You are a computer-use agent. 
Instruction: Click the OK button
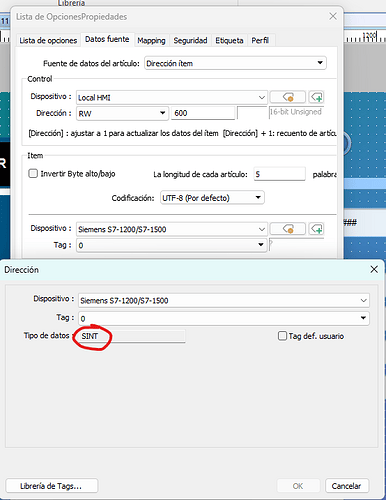click(298, 486)
